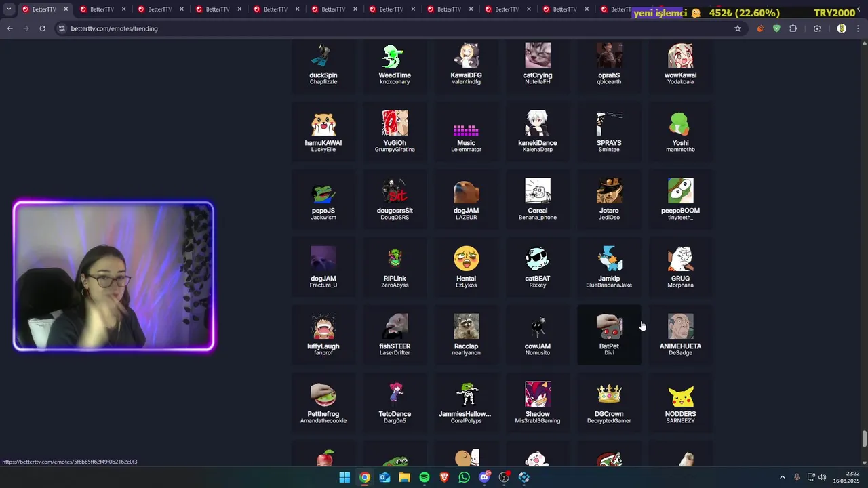Open the DGCrown emote by DecryptedGamer

pos(609,403)
